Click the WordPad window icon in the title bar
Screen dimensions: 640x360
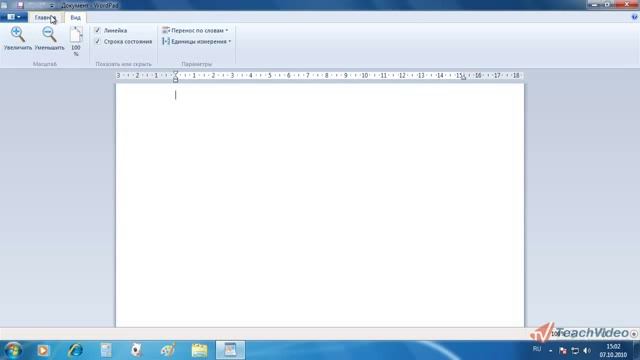(x=4, y=5)
